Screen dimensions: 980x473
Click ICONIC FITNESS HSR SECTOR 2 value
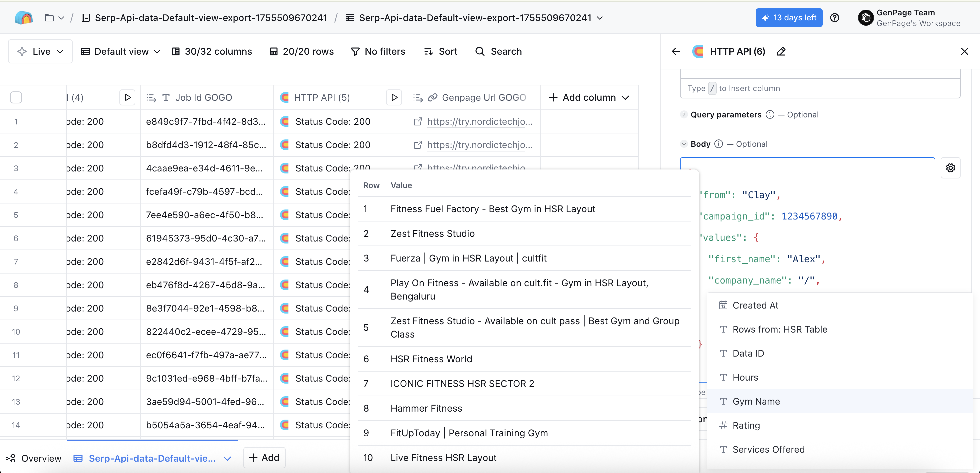coord(462,384)
